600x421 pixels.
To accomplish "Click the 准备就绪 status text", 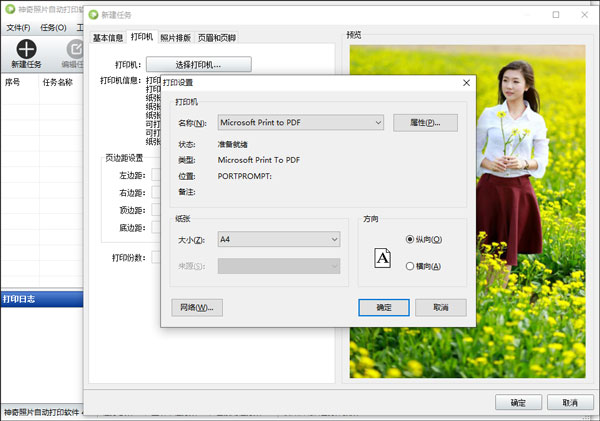I will [232, 144].
